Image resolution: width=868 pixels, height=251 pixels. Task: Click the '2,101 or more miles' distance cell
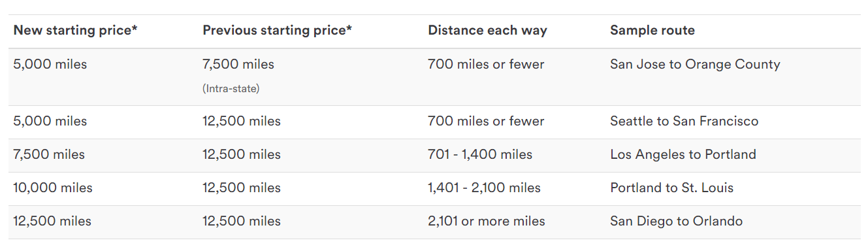(487, 222)
